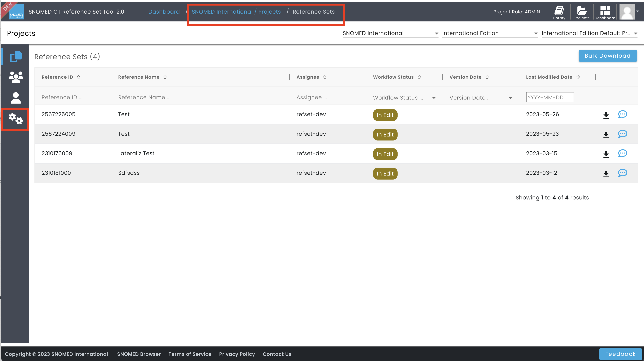
Task: Download reference set 2310176009 Lateraliz Test
Action: [x=606, y=154]
